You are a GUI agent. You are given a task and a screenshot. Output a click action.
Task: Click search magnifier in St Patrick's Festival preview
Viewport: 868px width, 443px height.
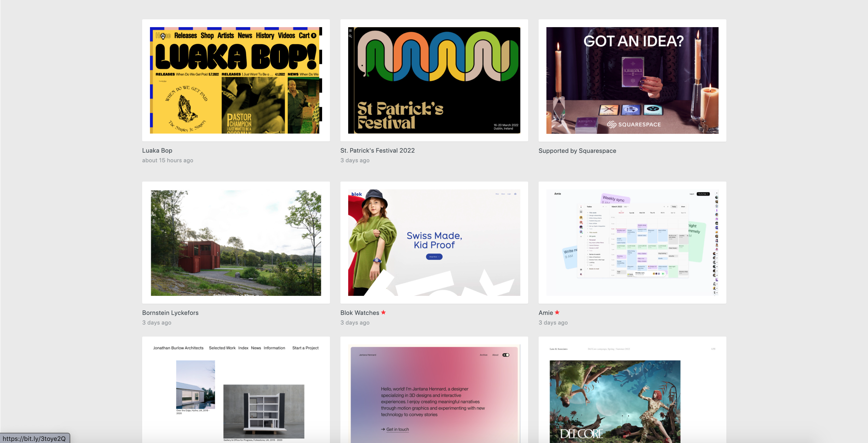[351, 36]
